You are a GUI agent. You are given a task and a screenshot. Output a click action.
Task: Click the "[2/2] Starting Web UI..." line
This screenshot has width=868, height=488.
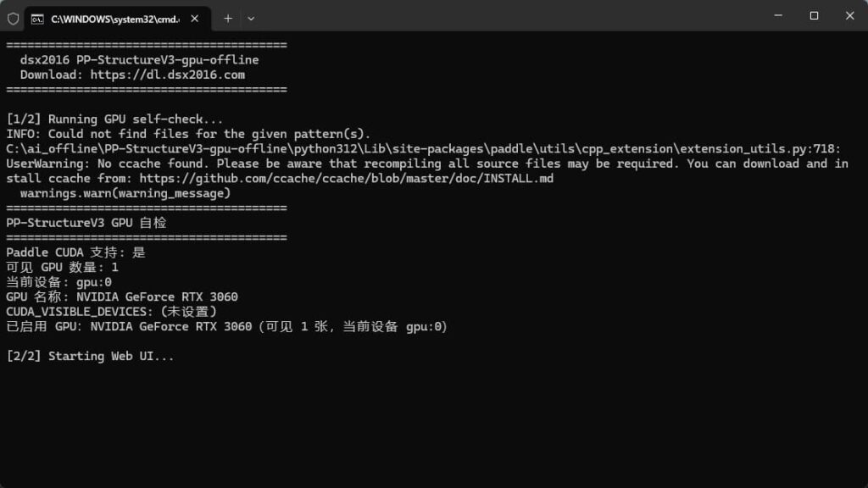90,357
